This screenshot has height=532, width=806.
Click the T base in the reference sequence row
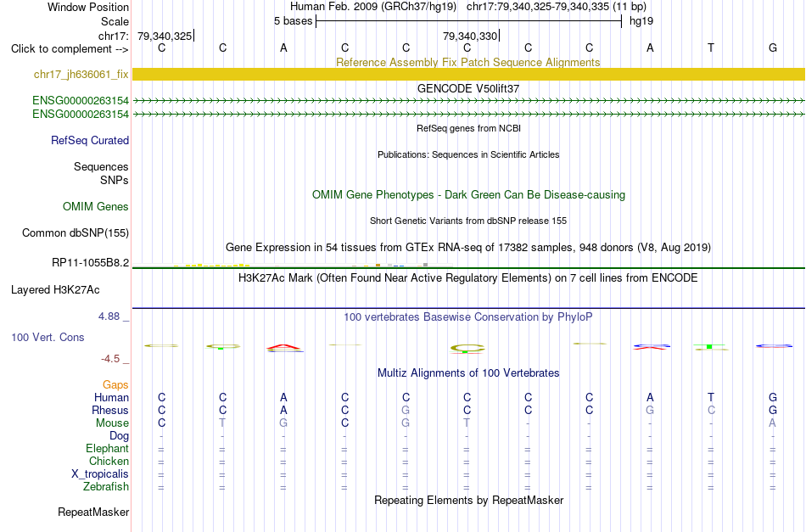point(711,48)
